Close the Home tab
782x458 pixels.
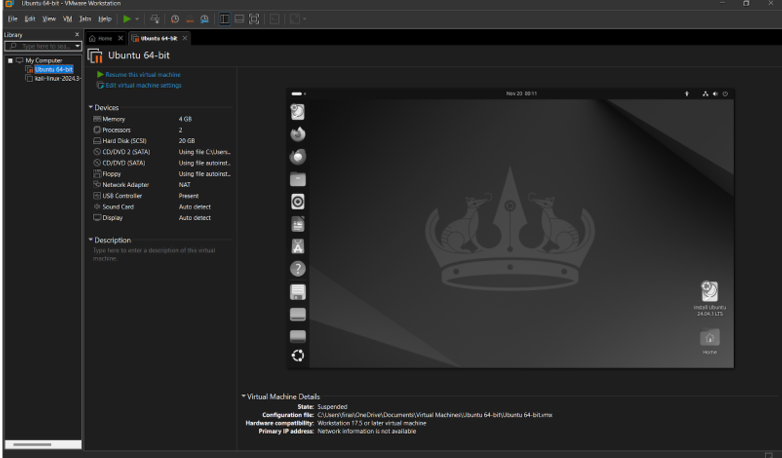(x=120, y=38)
